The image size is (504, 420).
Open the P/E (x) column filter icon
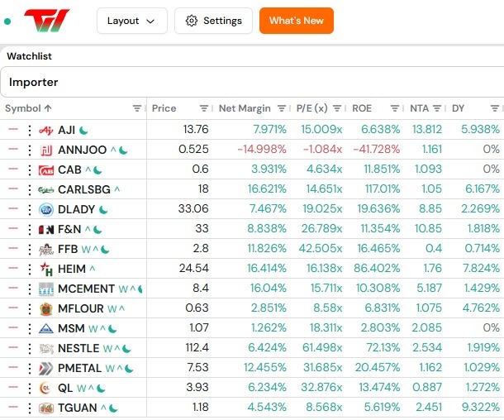coord(337,108)
